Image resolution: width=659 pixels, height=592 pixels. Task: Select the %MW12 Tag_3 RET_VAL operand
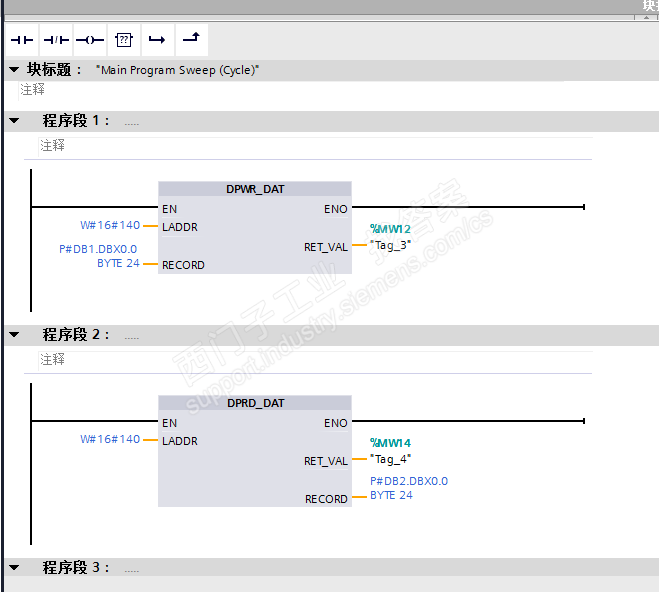(x=390, y=237)
